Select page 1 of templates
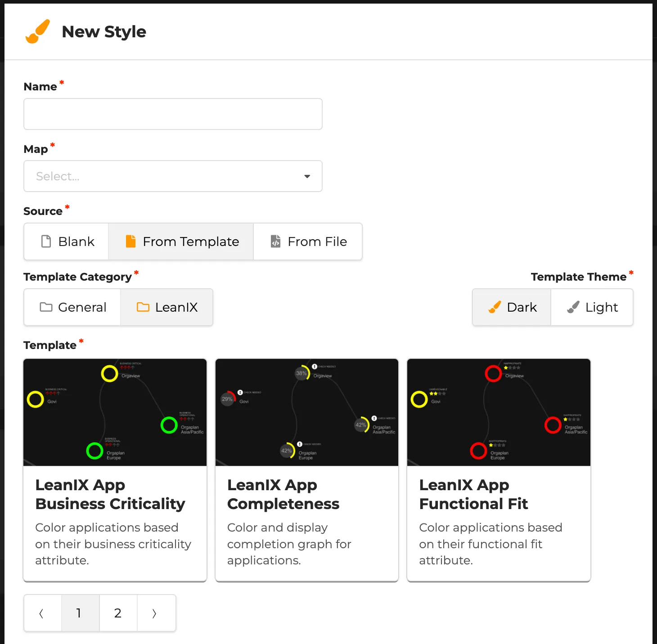This screenshot has height=644, width=657. click(x=81, y=613)
